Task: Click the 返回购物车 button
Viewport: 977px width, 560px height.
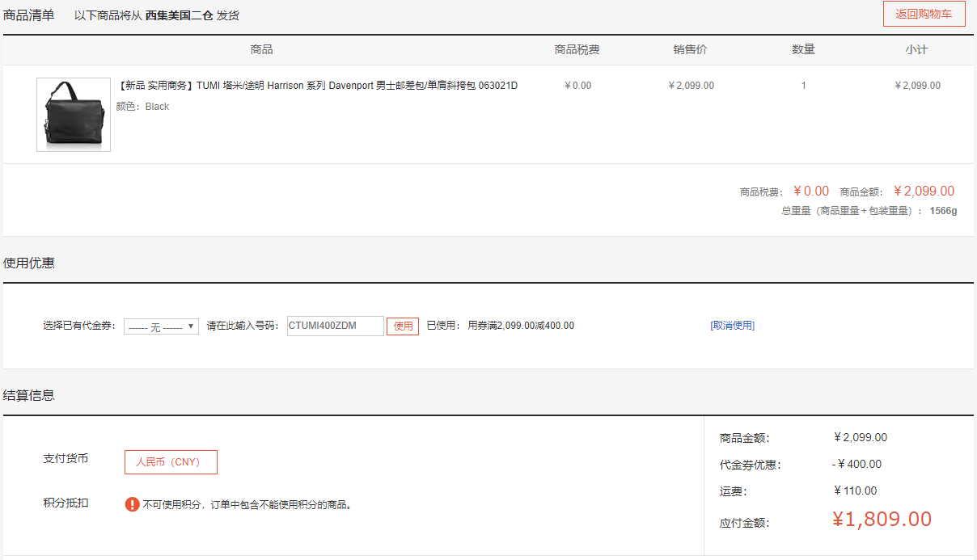Action: pyautogui.click(x=924, y=15)
